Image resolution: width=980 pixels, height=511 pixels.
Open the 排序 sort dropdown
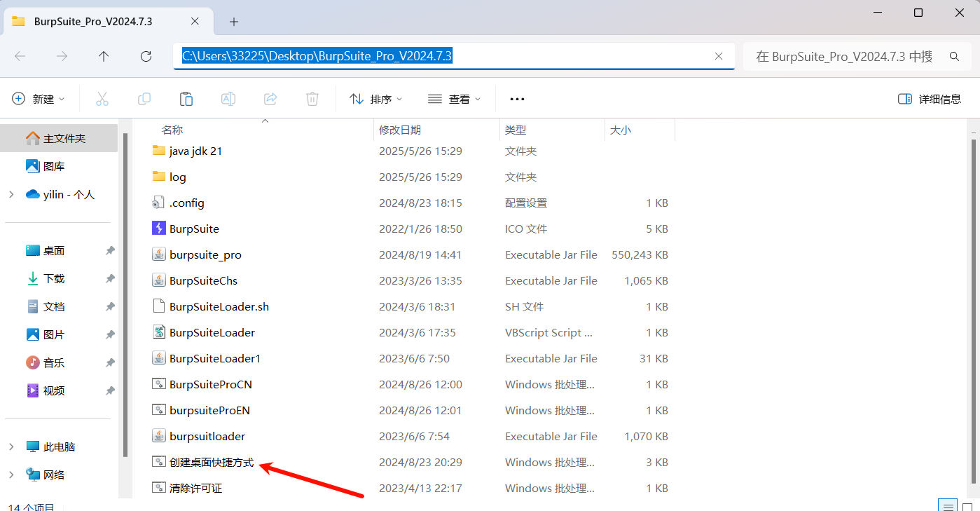tap(376, 99)
